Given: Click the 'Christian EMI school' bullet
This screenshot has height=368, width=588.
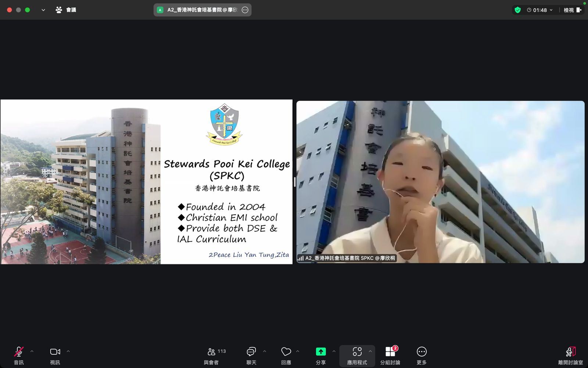Looking at the screenshot, I should tap(227, 217).
